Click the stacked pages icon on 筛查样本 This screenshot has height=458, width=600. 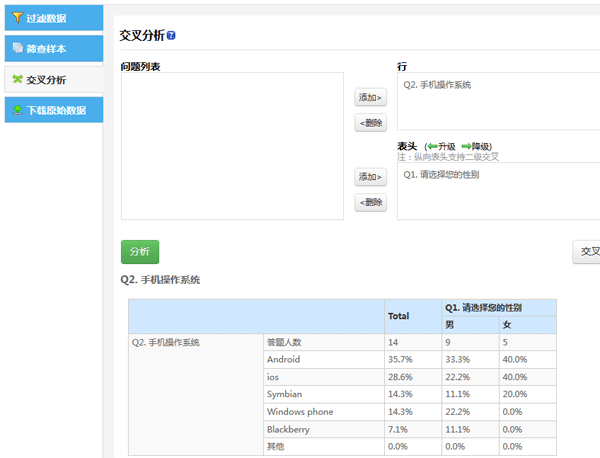tap(18, 48)
